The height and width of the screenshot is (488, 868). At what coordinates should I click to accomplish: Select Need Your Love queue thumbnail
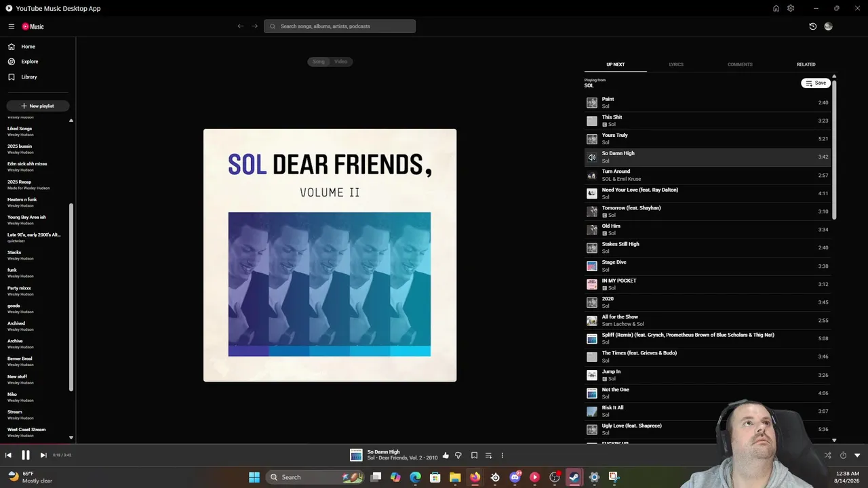tap(592, 193)
